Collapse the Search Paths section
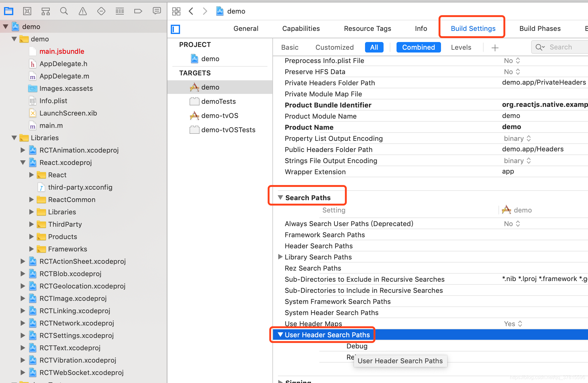This screenshot has width=588, height=383. pyautogui.click(x=280, y=198)
